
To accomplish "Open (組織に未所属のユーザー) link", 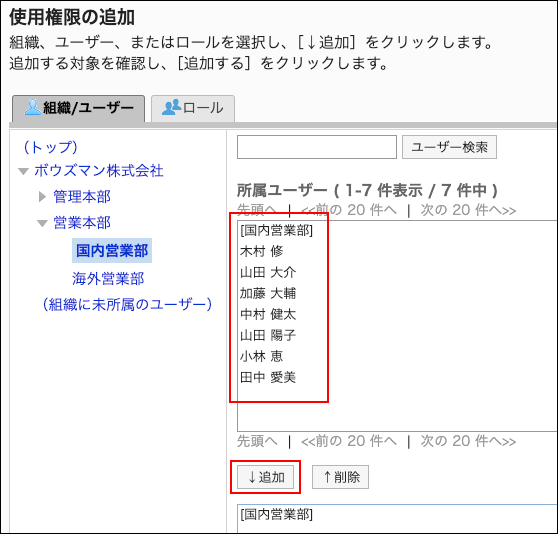I will [127, 304].
